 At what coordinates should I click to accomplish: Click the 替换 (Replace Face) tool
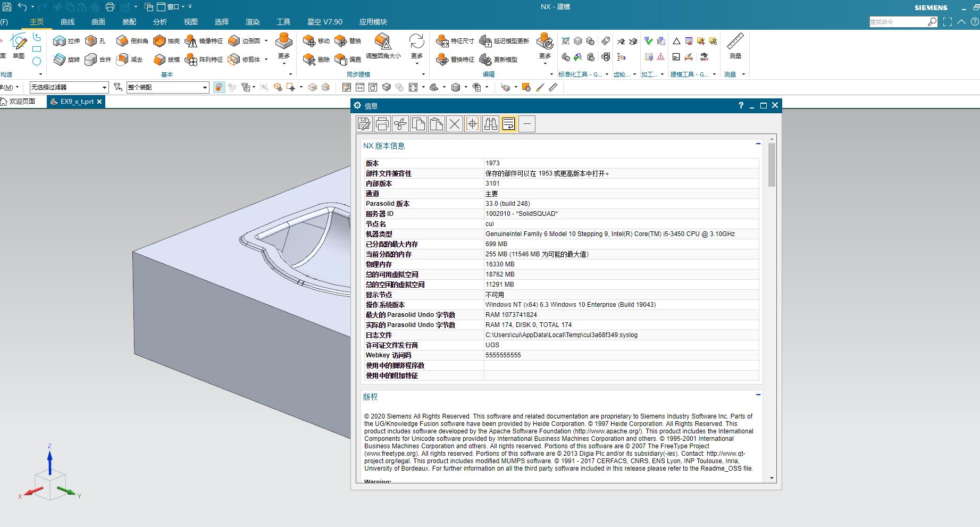coord(348,41)
